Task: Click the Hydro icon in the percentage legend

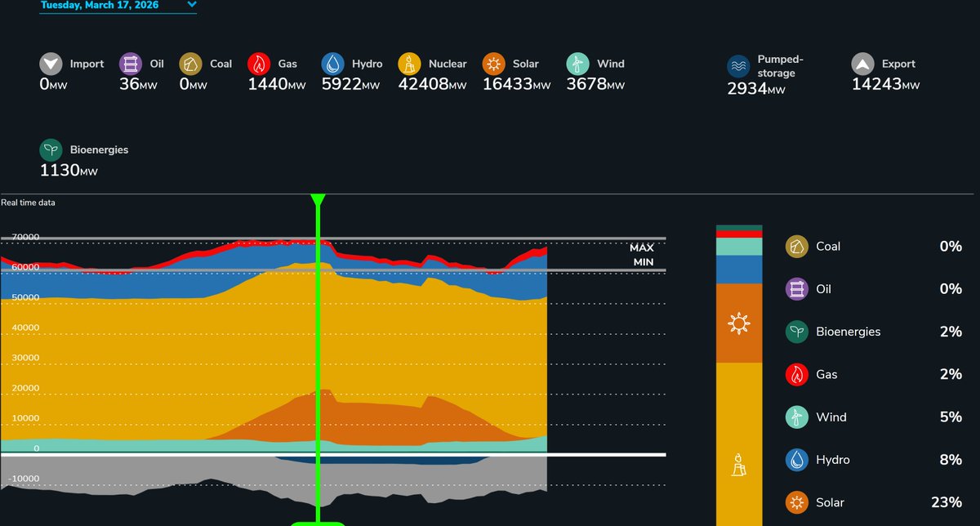Action: [797, 460]
